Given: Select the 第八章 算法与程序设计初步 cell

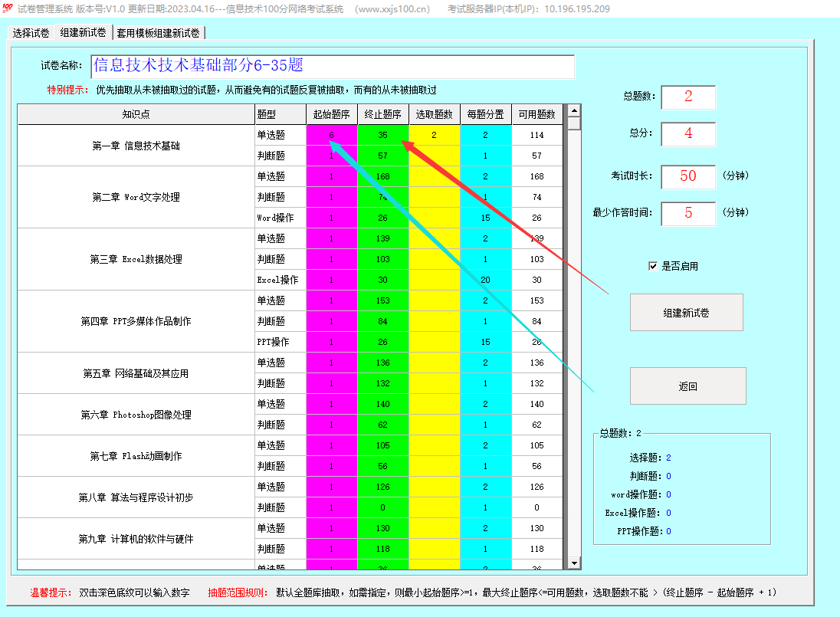Looking at the screenshot, I should pos(136,497).
